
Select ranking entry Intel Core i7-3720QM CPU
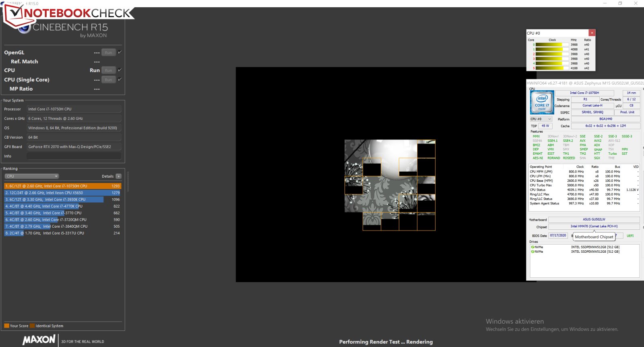click(62, 220)
